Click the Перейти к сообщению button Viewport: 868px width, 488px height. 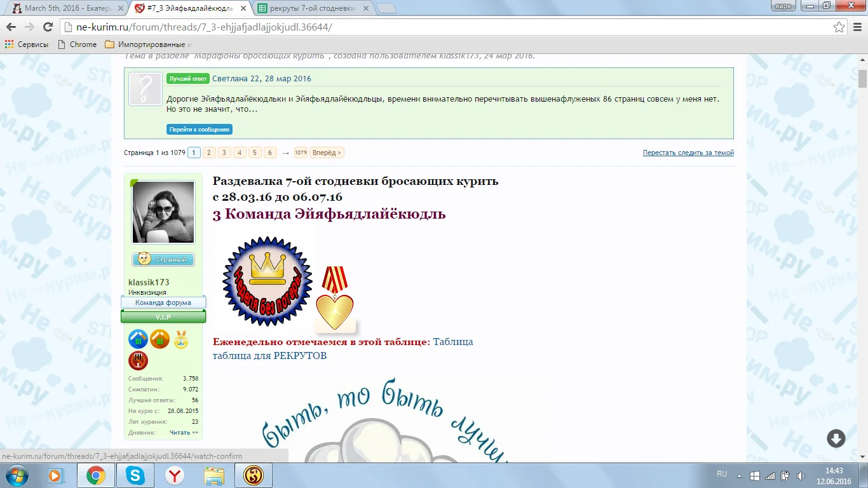coord(200,130)
